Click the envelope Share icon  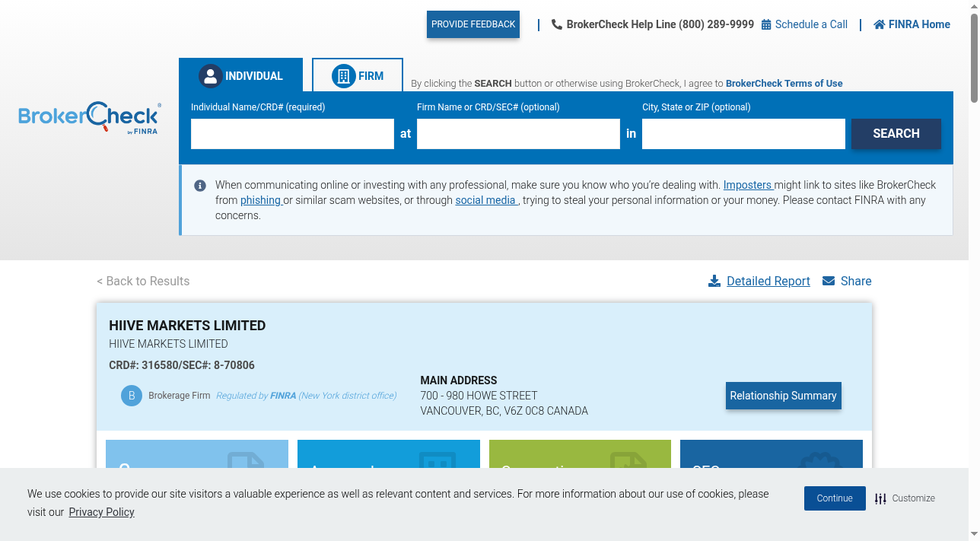(829, 281)
